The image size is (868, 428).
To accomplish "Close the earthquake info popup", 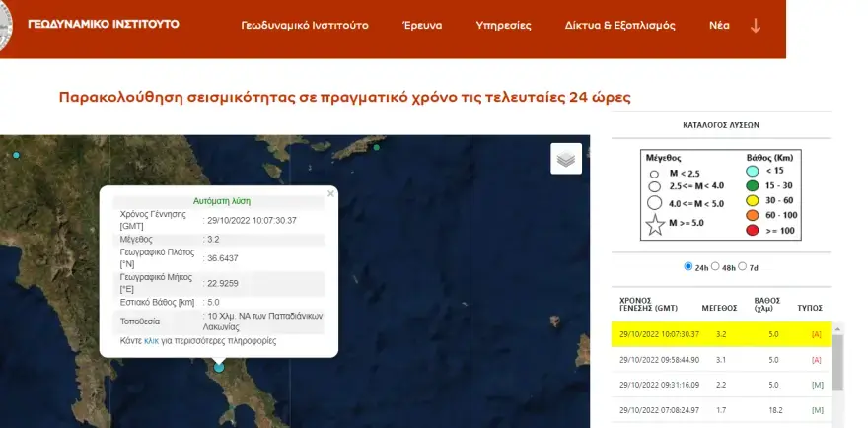I will coord(330,194).
